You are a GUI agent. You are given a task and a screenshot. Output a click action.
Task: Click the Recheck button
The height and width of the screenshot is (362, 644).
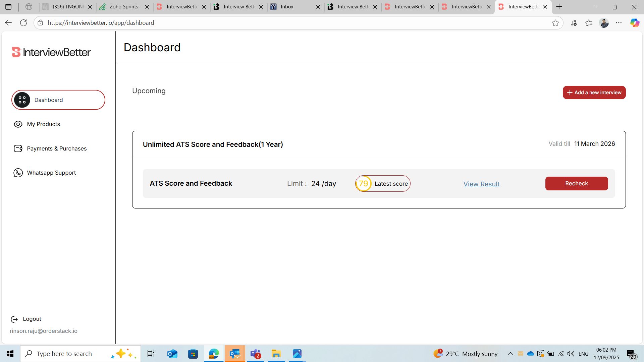point(576,183)
